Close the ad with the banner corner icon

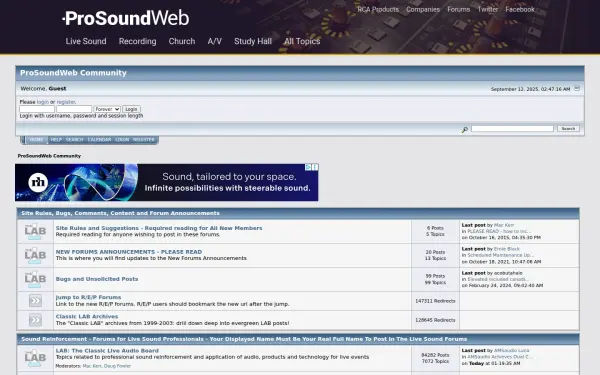coord(315,167)
